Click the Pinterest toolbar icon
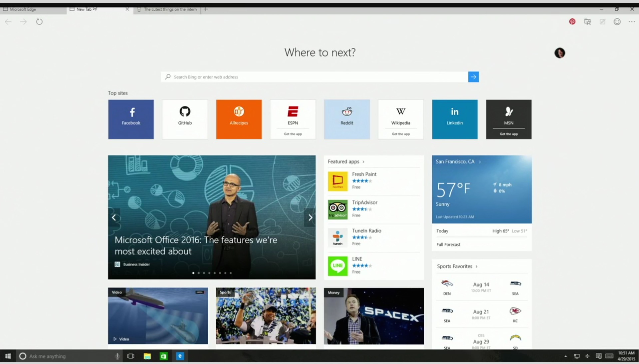The width and height of the screenshot is (639, 364). (572, 22)
